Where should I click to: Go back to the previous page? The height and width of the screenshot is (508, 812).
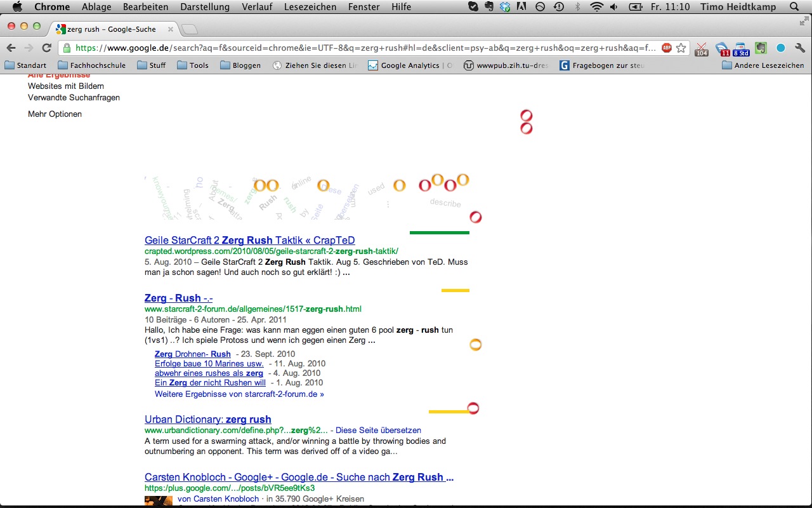coord(11,48)
